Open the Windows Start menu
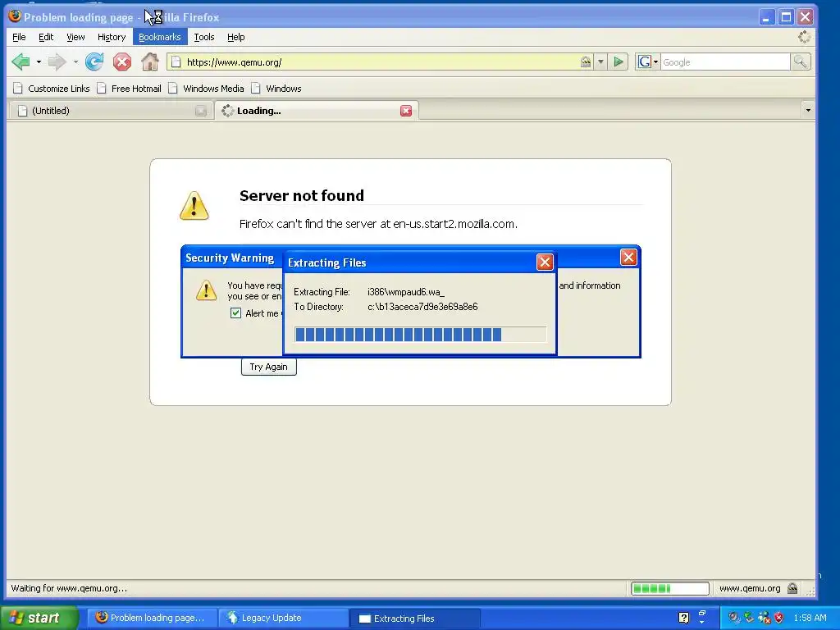 pos(39,618)
